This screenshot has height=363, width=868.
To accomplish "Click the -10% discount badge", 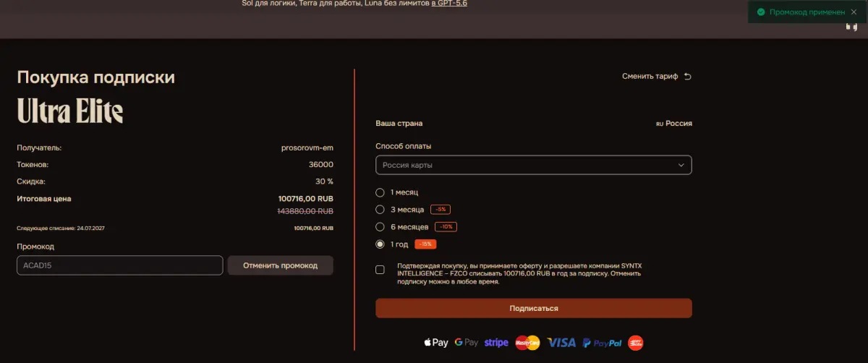I will [x=446, y=227].
